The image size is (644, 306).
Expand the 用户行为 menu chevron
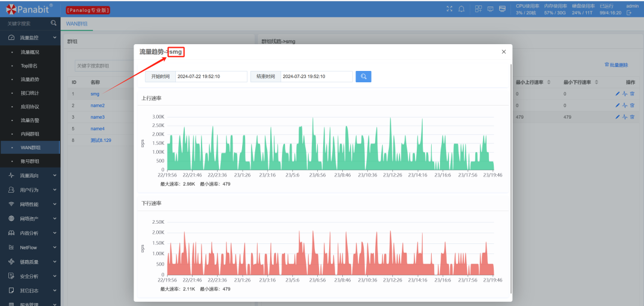(x=55, y=190)
